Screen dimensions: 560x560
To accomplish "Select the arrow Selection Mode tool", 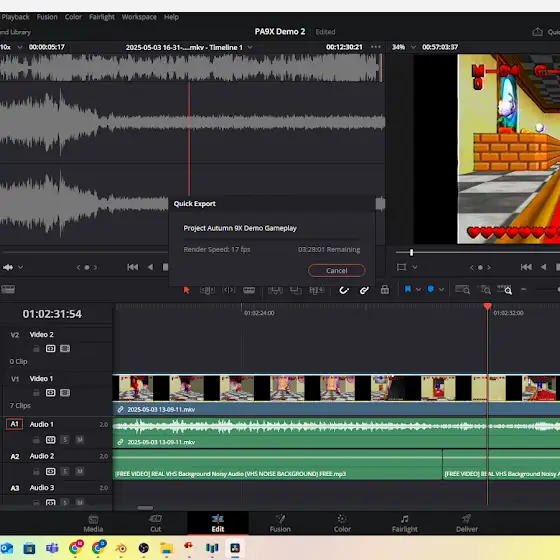I will pyautogui.click(x=186, y=290).
